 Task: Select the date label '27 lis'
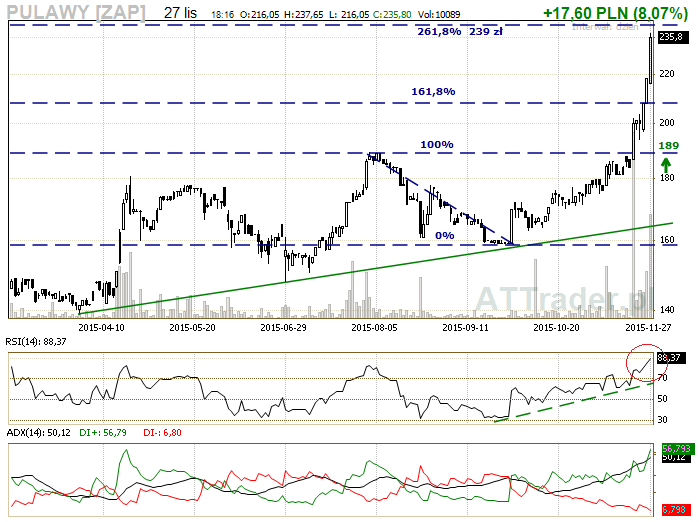180,13
